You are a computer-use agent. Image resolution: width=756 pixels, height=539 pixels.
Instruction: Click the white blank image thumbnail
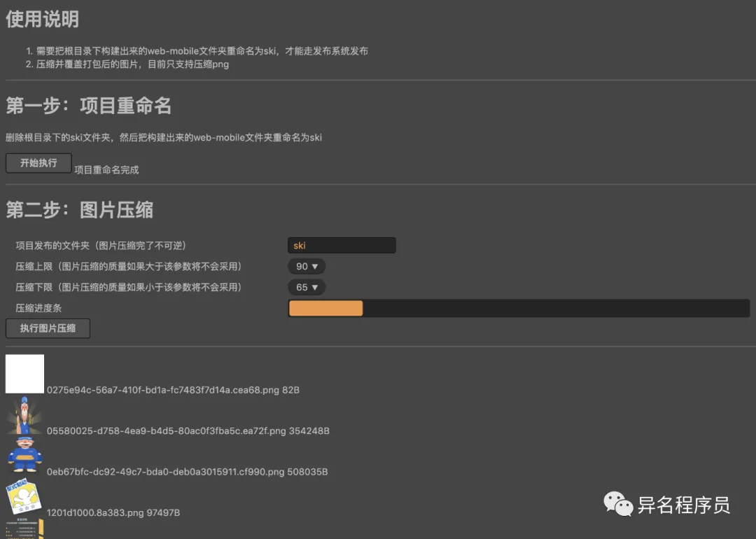[24, 373]
